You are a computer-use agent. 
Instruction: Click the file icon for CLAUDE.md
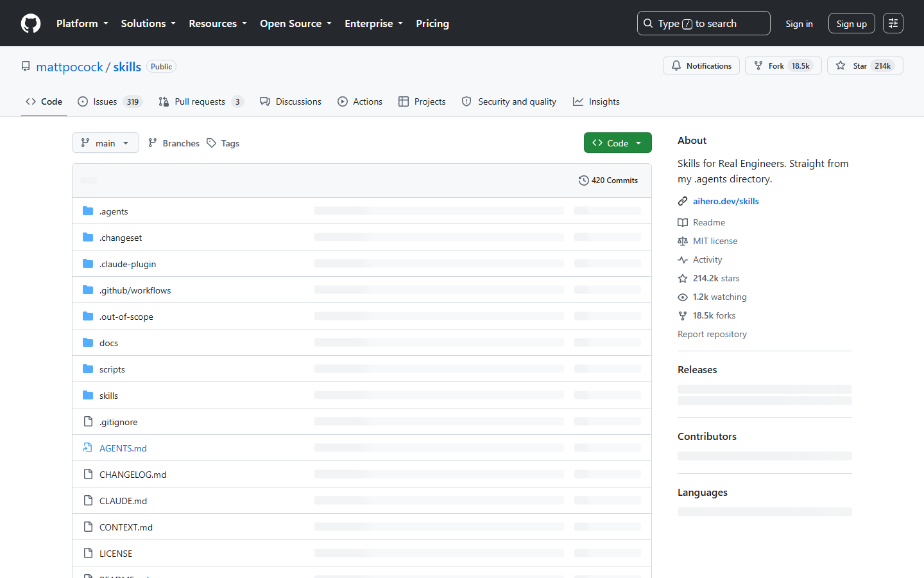(88, 500)
